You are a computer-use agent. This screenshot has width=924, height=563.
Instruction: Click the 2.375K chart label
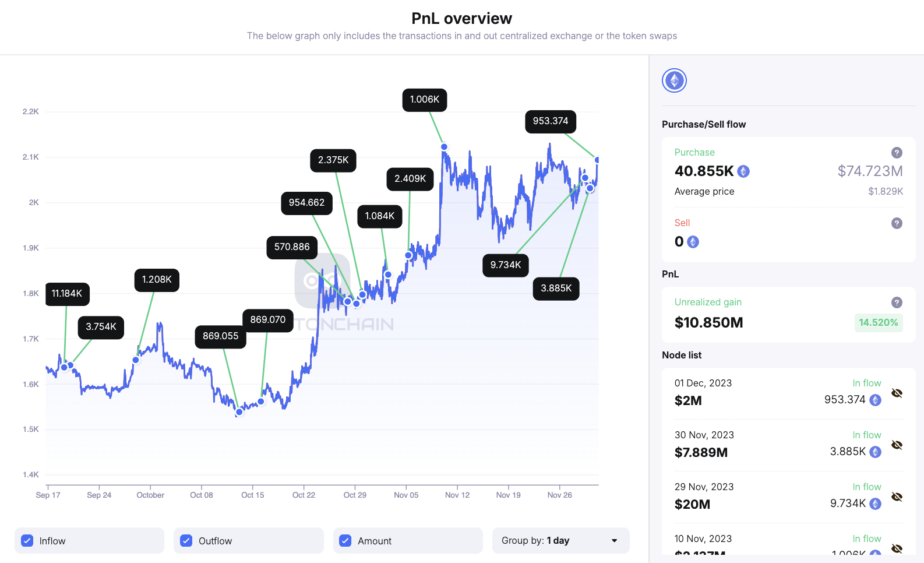tap(333, 160)
